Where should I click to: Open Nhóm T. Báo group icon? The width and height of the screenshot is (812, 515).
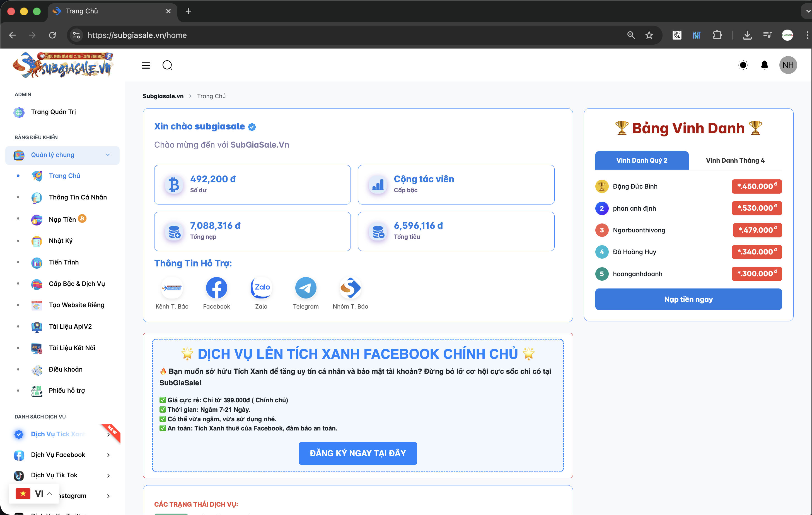coord(350,288)
